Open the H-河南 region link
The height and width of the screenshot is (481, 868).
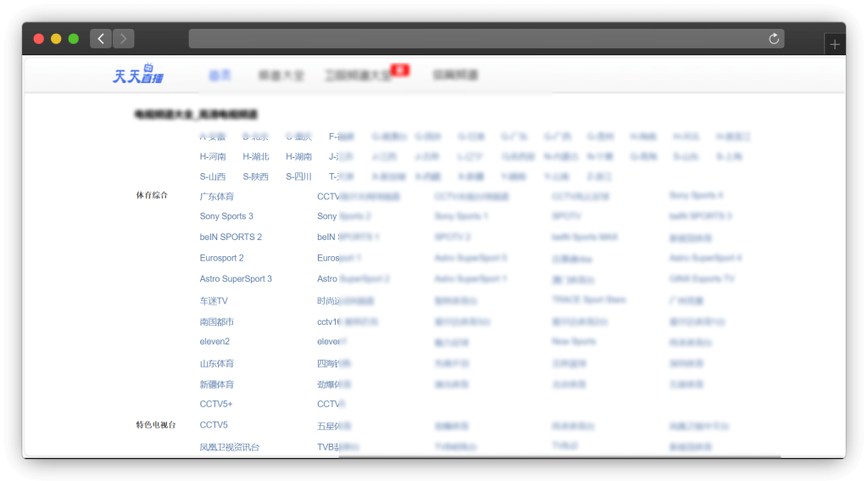[213, 157]
